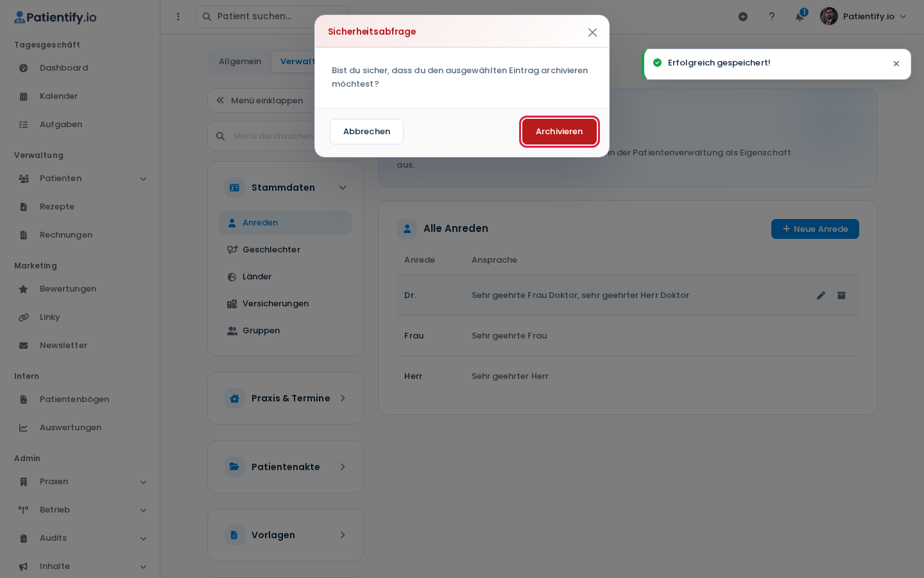Screen dimensions: 924x578
Task: Cancel the dialog with Abbrechen
Action: pyautogui.click(x=366, y=132)
